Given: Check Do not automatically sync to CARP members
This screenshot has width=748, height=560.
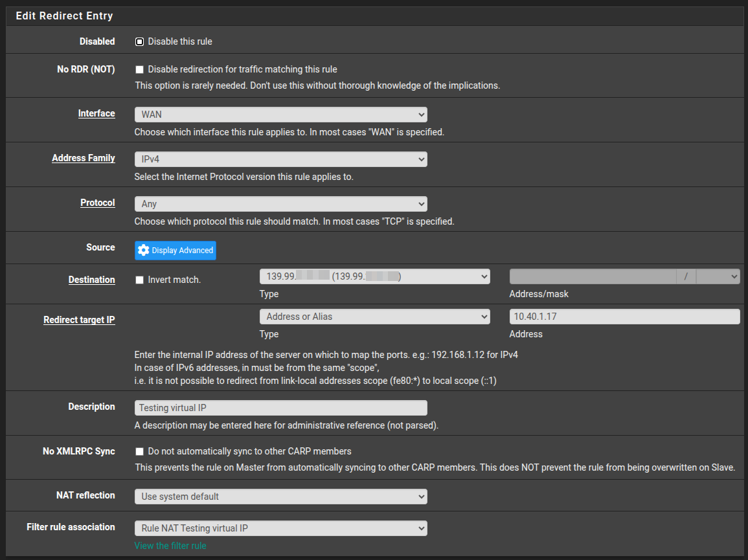Looking at the screenshot, I should pyautogui.click(x=139, y=451).
